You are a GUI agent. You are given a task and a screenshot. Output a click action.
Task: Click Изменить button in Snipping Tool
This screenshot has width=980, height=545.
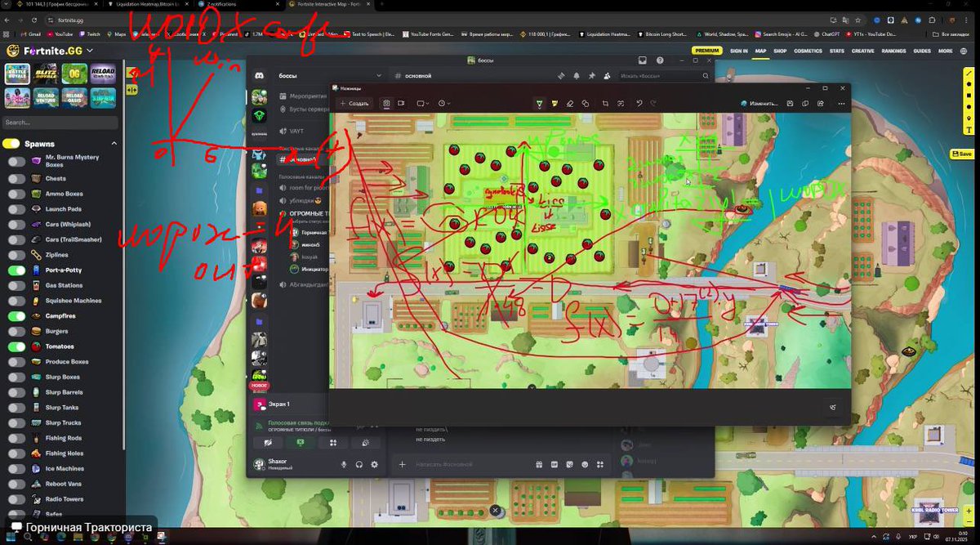point(759,104)
